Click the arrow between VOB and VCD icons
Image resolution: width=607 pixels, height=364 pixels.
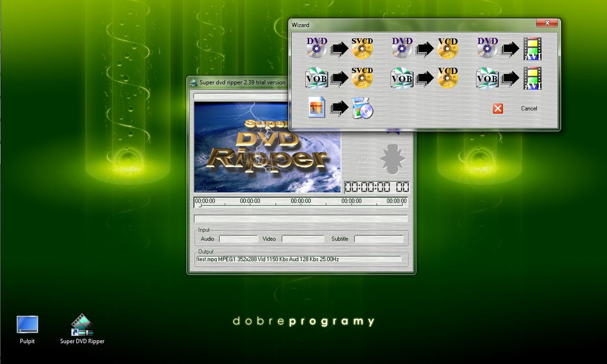point(425,79)
